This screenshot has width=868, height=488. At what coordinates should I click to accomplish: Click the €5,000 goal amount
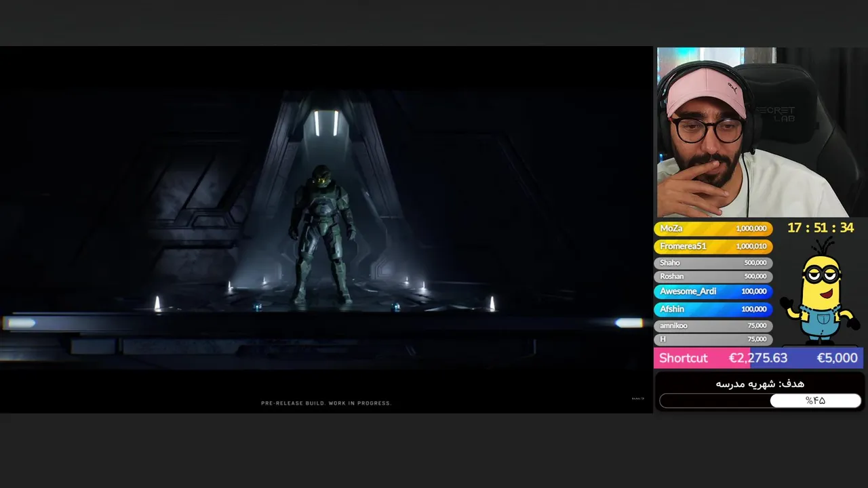837,358
